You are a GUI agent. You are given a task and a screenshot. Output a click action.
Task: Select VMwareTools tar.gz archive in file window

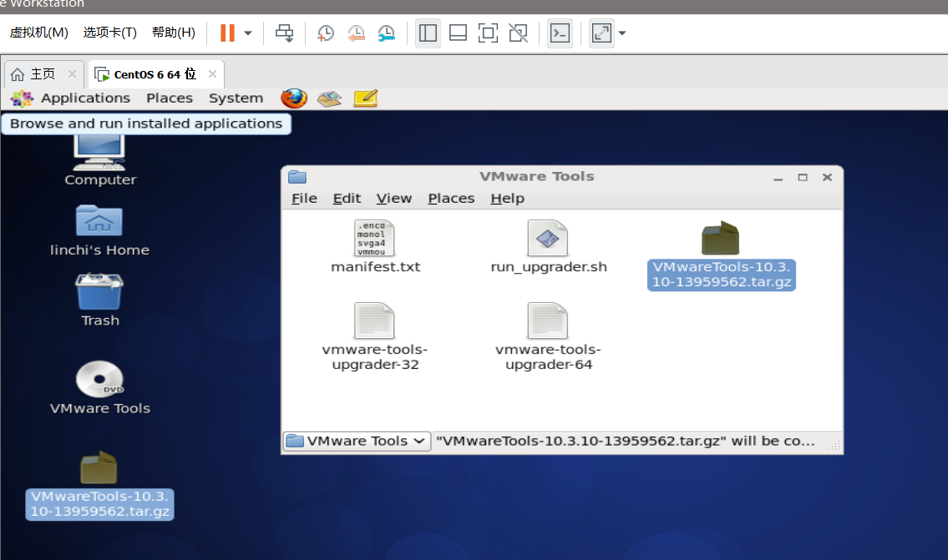pyautogui.click(x=722, y=256)
